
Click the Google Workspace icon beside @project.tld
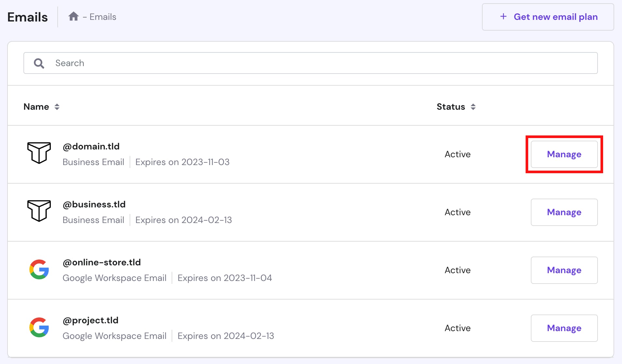39,328
